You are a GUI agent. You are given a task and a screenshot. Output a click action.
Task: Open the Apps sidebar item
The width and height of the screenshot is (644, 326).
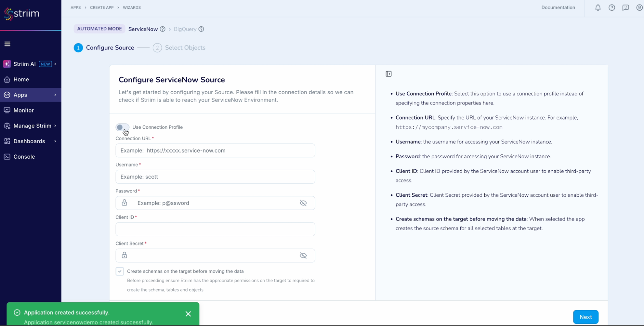click(31, 95)
